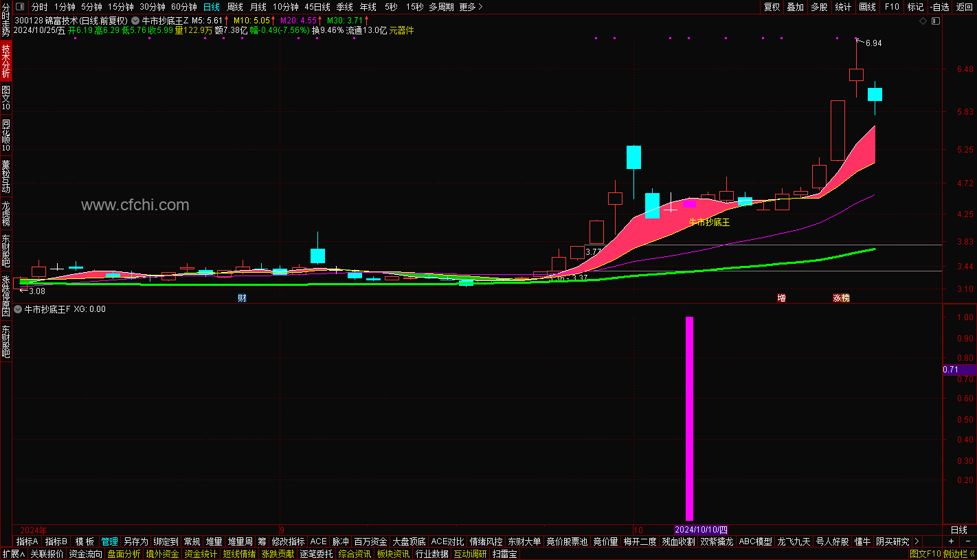The height and width of the screenshot is (560, 977).
Task: Toggle the right sidebar panel icon
Action: (x=936, y=21)
